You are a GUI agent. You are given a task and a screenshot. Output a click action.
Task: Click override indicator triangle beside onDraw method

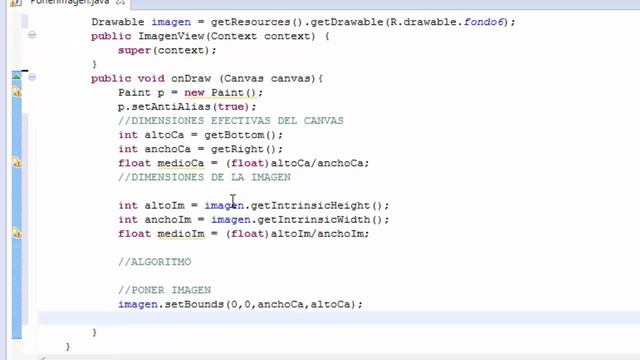[17, 76]
